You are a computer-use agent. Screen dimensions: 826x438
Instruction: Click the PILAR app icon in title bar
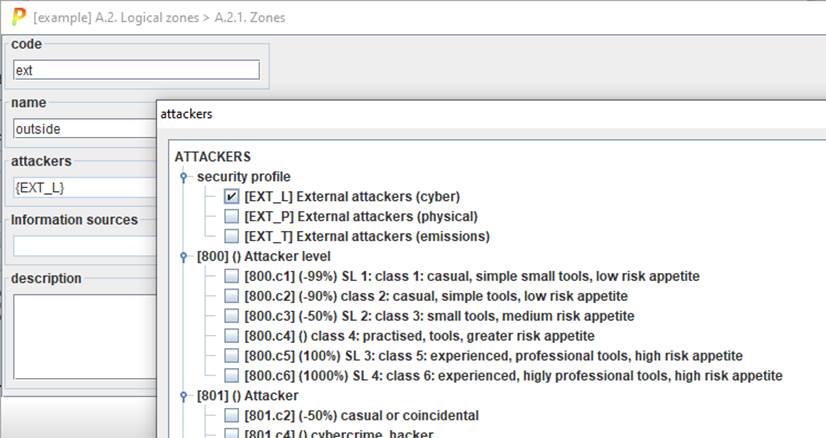coord(17,17)
